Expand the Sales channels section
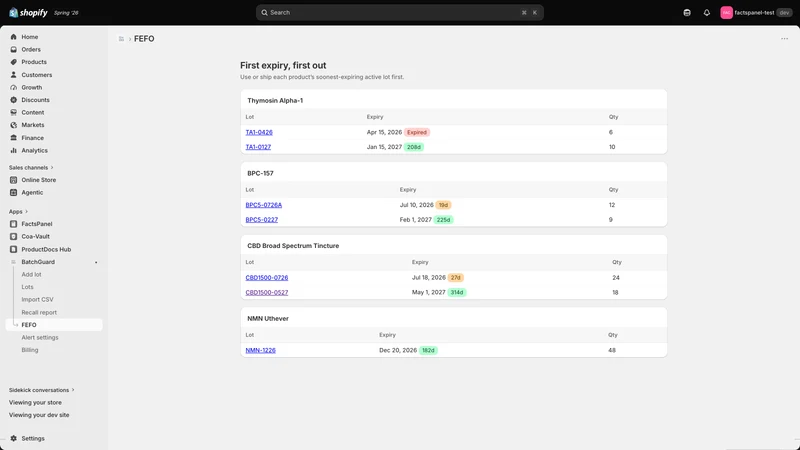This screenshot has height=450, width=800. pyautogui.click(x=31, y=167)
